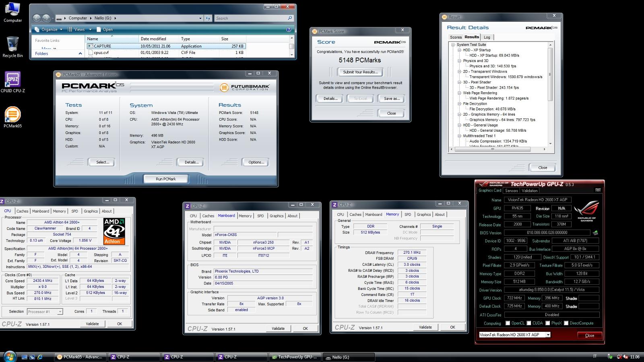Sort files by Date modified column
Image resolution: width=644 pixels, height=362 pixels.
click(159, 39)
